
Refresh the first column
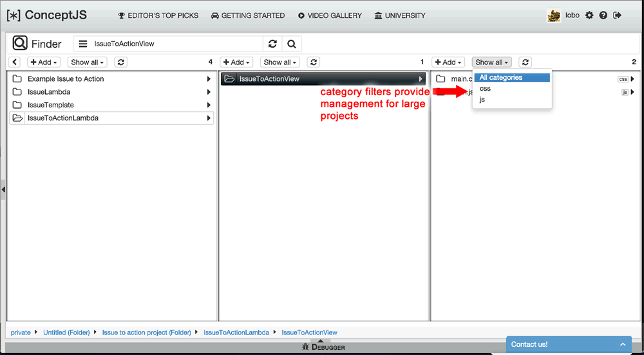point(121,62)
